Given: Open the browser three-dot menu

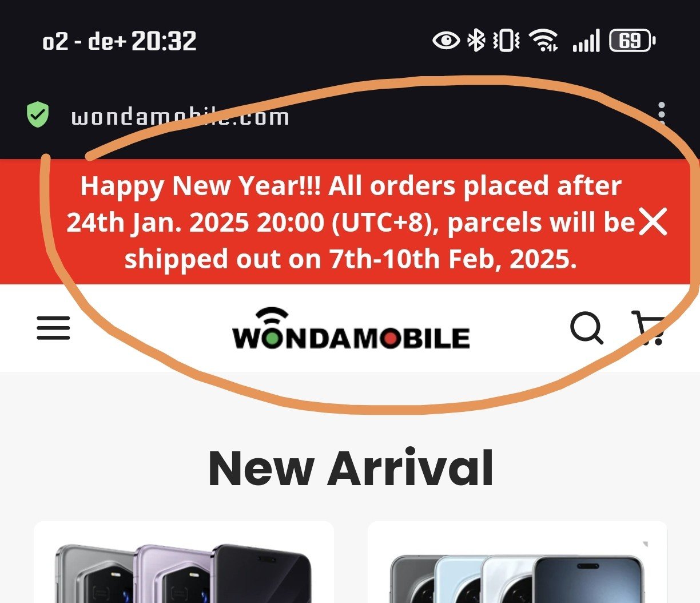Looking at the screenshot, I should [662, 114].
